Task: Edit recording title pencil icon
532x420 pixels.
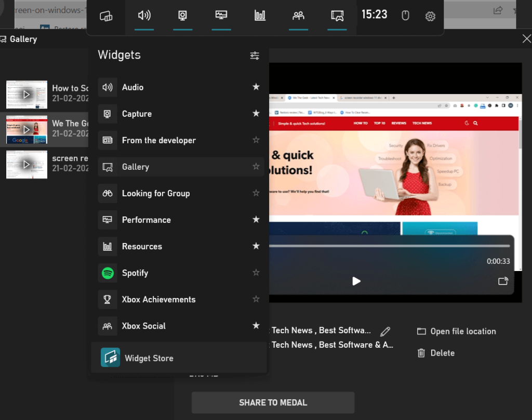Action: (x=385, y=331)
